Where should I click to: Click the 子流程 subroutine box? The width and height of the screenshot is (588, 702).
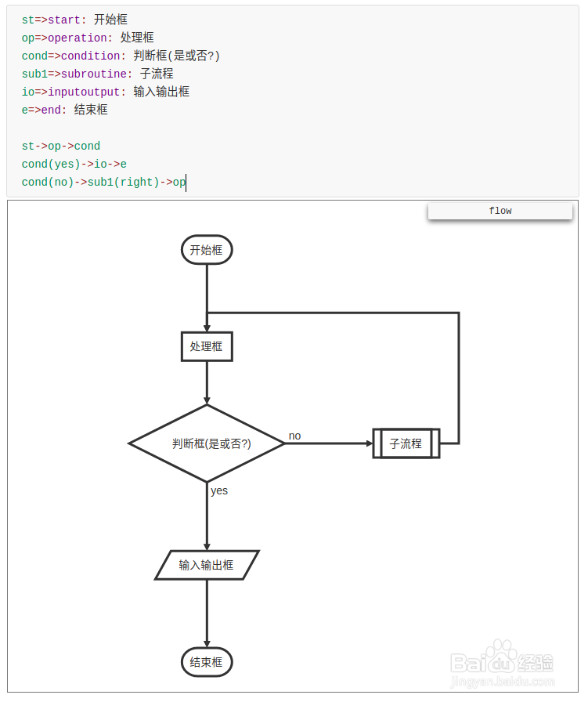pyautogui.click(x=406, y=443)
